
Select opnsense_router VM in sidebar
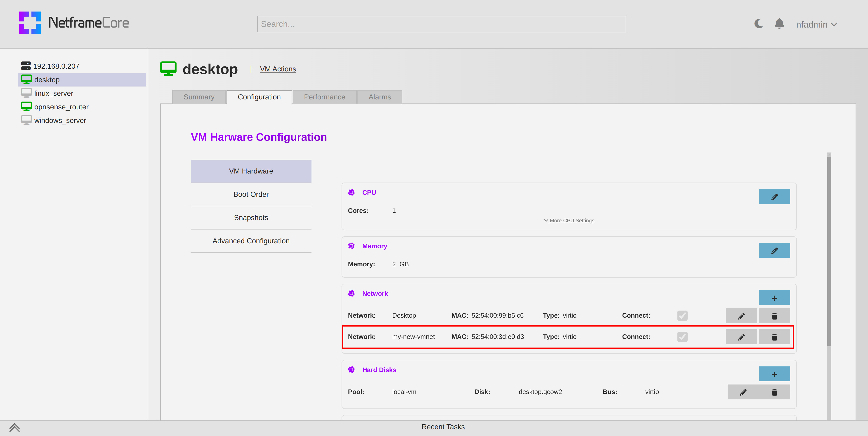[54, 107]
